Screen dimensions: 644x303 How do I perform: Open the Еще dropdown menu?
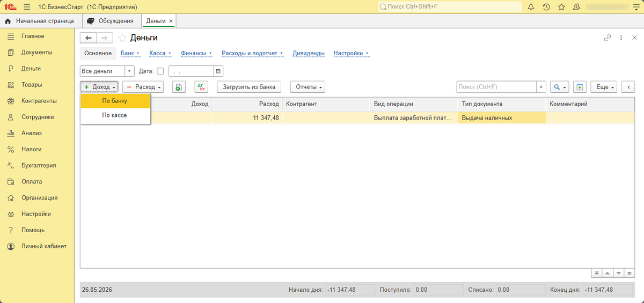604,87
